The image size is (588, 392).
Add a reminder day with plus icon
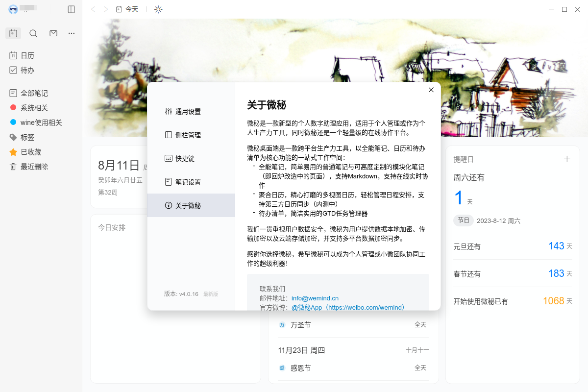567,159
